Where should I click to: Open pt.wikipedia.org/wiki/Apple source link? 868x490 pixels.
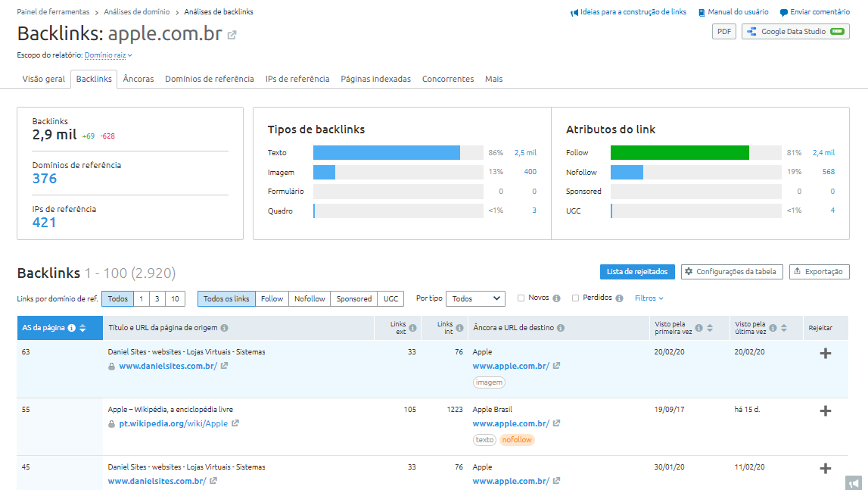point(173,423)
